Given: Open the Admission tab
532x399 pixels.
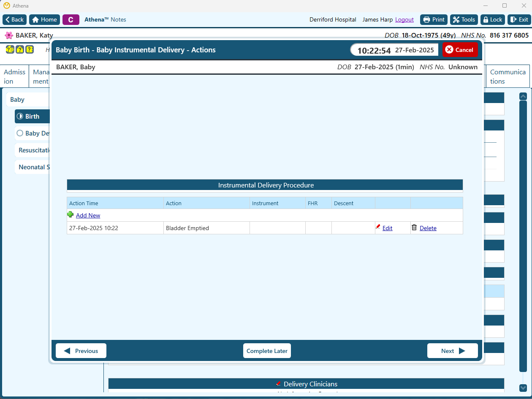Looking at the screenshot, I should point(15,76).
